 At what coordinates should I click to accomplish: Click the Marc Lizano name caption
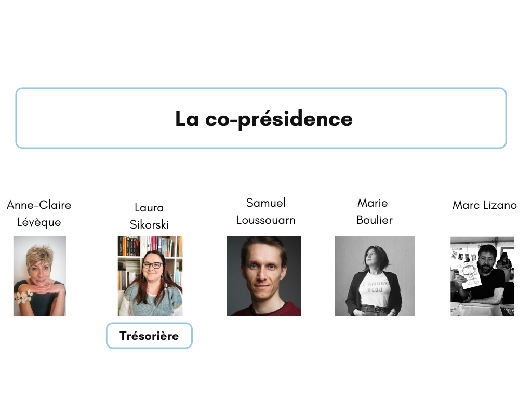click(x=485, y=205)
